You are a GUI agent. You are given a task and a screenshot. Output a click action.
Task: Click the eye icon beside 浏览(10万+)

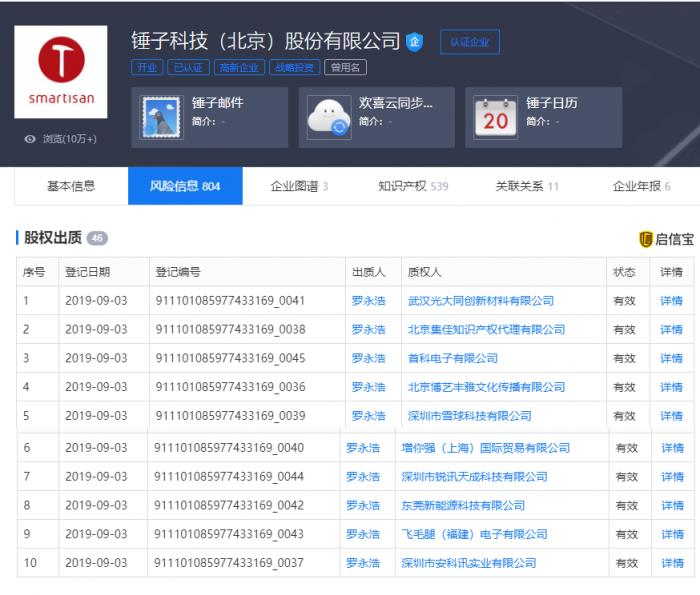pyautogui.click(x=30, y=139)
